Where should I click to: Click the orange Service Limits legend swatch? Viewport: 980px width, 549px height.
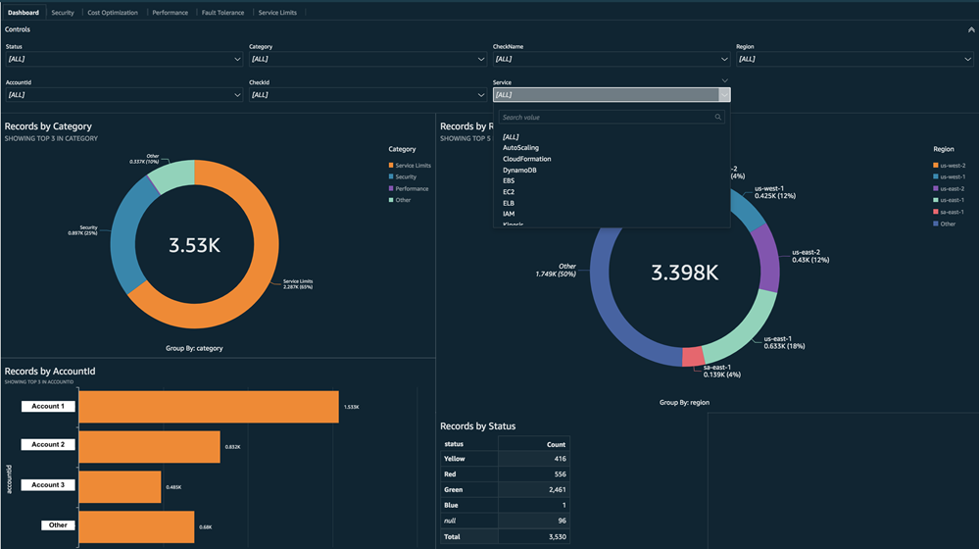tap(391, 166)
